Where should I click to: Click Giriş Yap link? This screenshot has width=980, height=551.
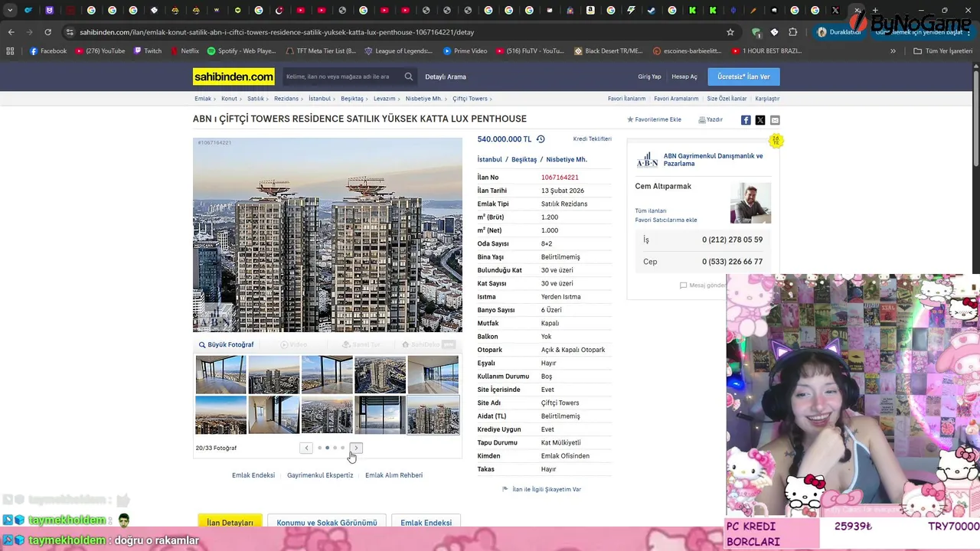(649, 77)
